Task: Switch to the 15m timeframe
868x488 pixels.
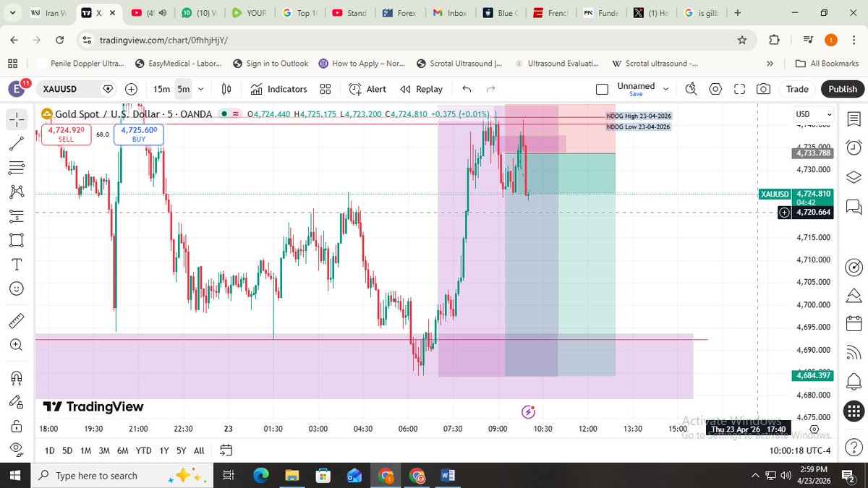Action: [161, 89]
